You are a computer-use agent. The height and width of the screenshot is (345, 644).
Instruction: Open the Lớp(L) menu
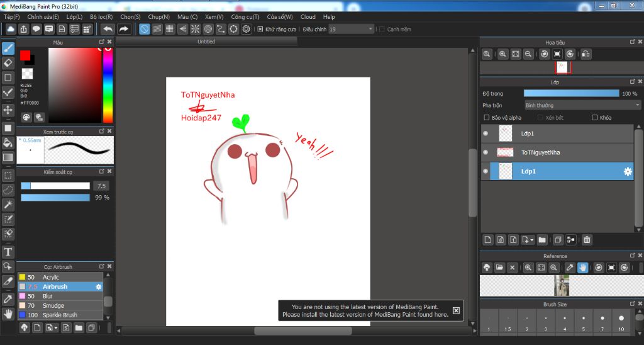74,17
